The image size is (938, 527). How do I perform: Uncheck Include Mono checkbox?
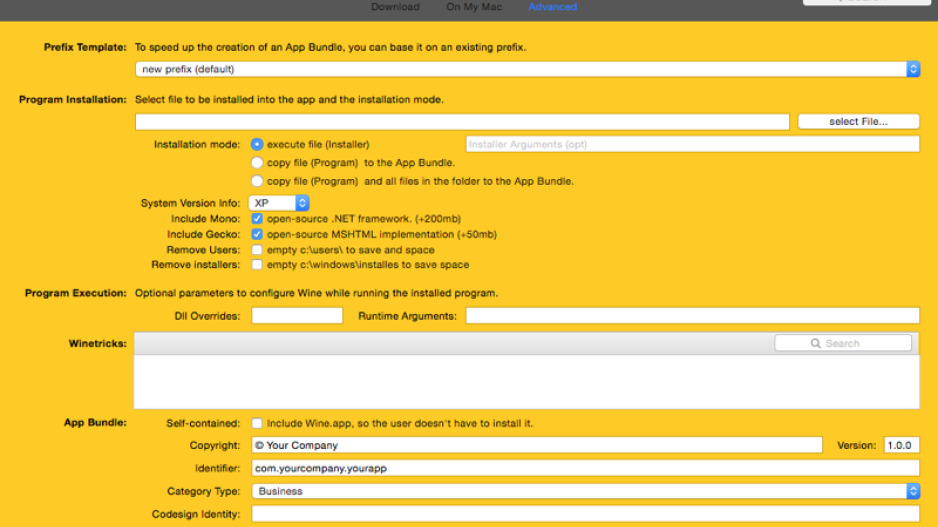coord(258,219)
